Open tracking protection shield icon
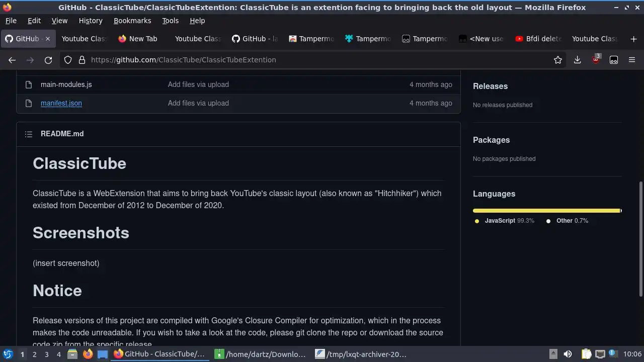 click(x=68, y=60)
